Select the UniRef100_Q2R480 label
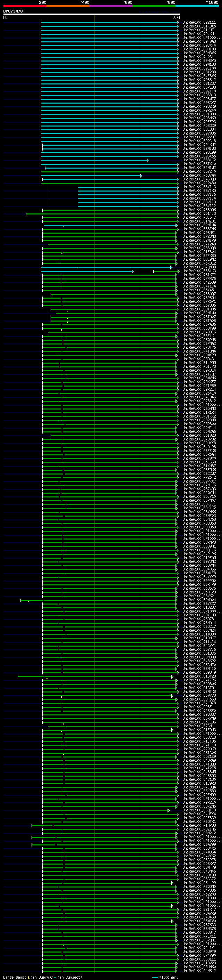 click(199, 183)
